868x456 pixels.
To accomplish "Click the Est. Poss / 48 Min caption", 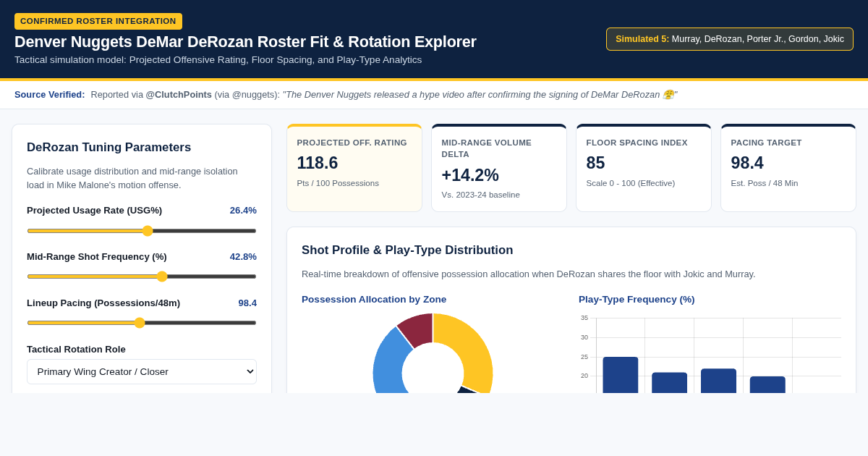I will pyautogui.click(x=765, y=183).
